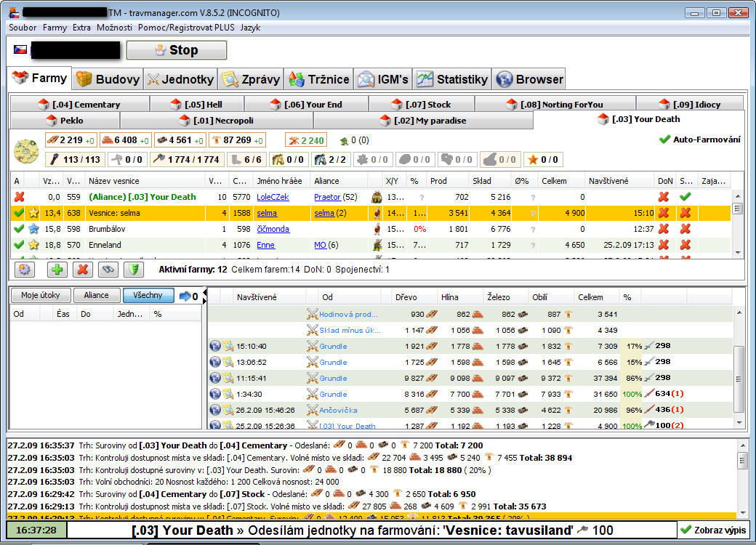
Task: Click the Aliance filter button
Action: [97, 295]
